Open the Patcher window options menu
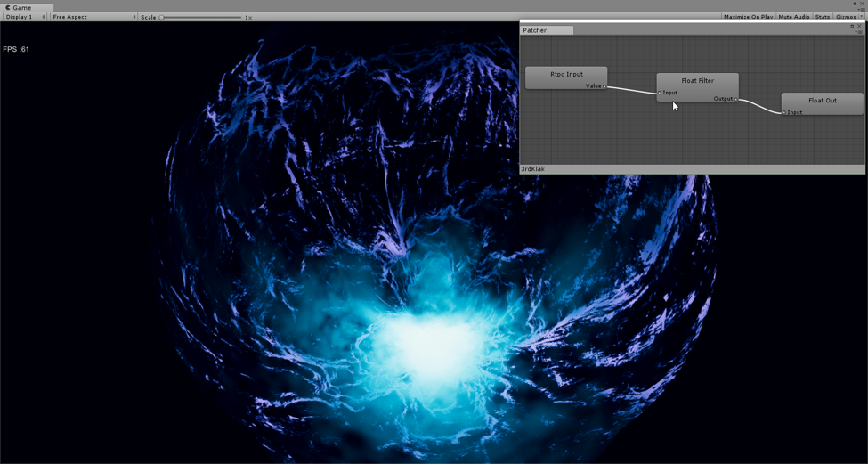 tap(860, 32)
